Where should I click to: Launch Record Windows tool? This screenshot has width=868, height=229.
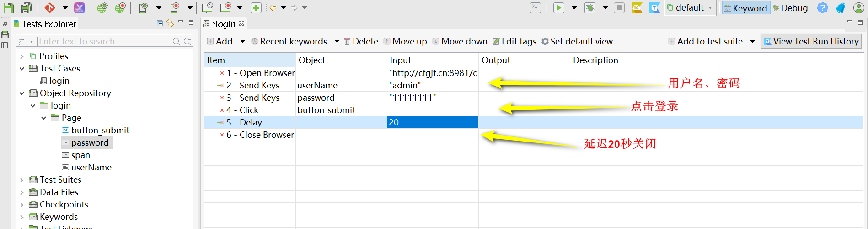(225, 8)
